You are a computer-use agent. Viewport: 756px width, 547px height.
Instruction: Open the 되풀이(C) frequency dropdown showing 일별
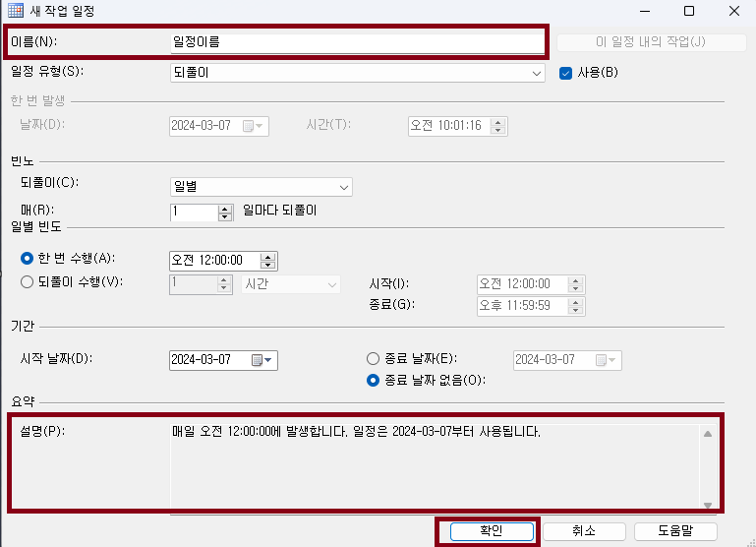click(261, 187)
